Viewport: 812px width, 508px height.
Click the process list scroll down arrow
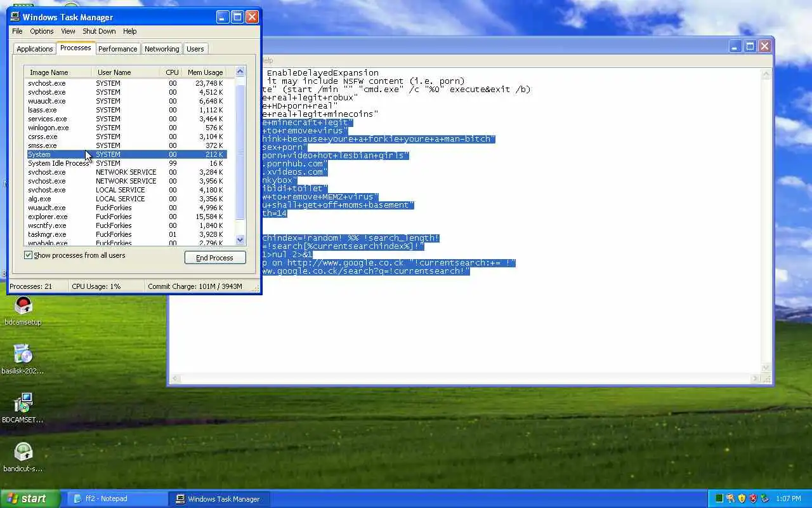coord(240,240)
